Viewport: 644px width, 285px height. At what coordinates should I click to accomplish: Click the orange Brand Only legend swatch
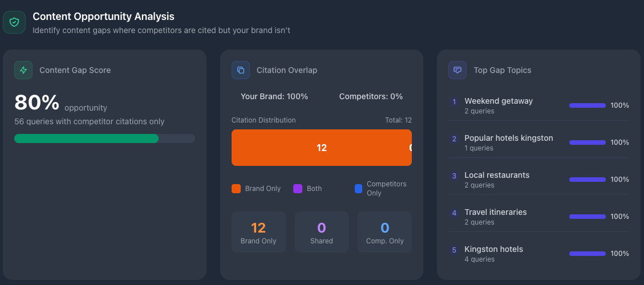point(236,189)
